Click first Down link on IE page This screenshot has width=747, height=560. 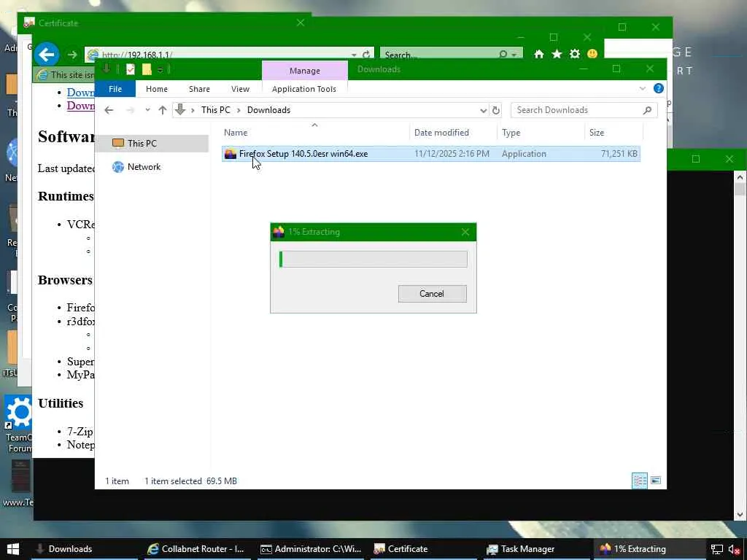coord(80,93)
